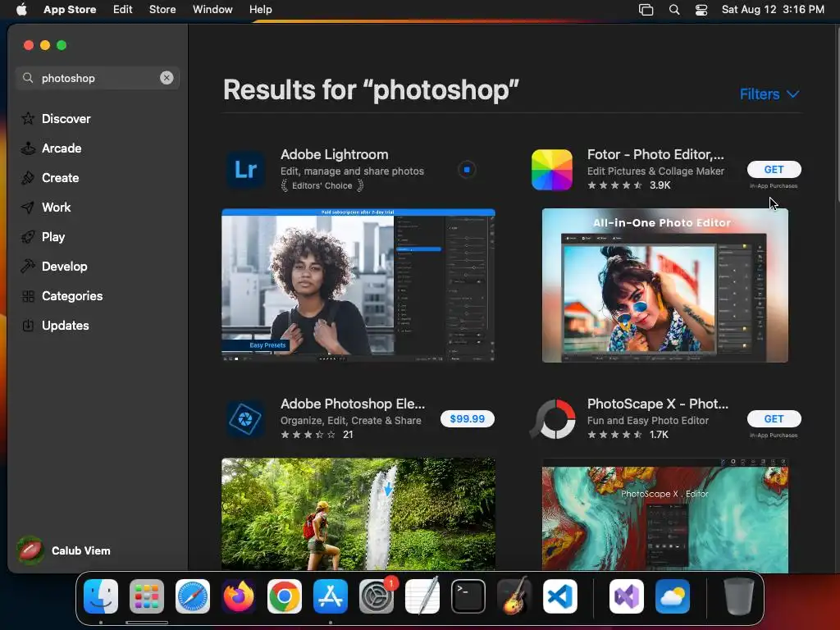
Task: Open the Calub Viem account profile
Action: (64, 550)
